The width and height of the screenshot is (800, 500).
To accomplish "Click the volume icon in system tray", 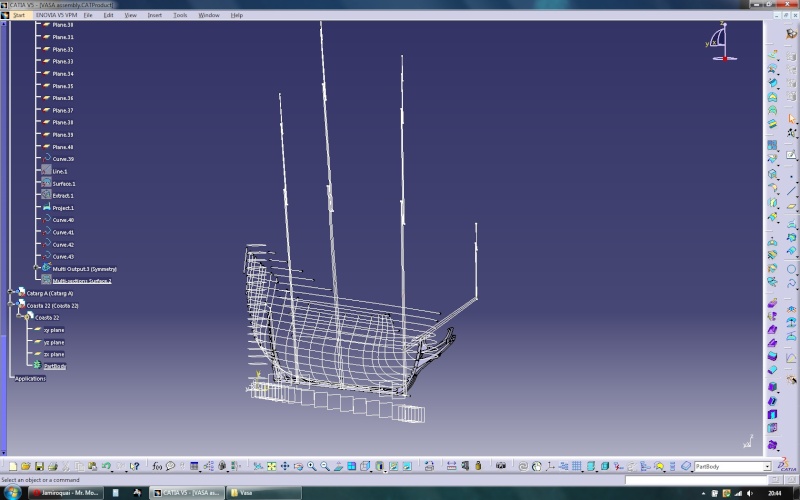I will point(749,493).
